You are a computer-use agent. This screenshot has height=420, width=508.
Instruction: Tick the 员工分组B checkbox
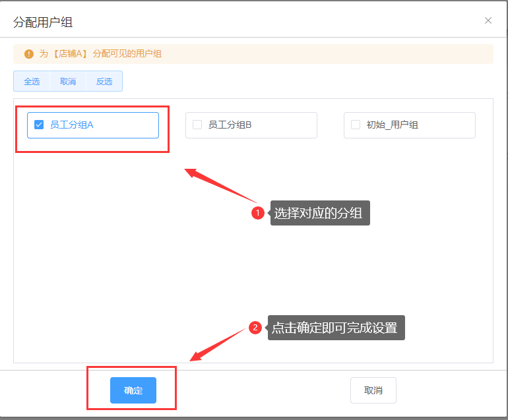pyautogui.click(x=197, y=125)
